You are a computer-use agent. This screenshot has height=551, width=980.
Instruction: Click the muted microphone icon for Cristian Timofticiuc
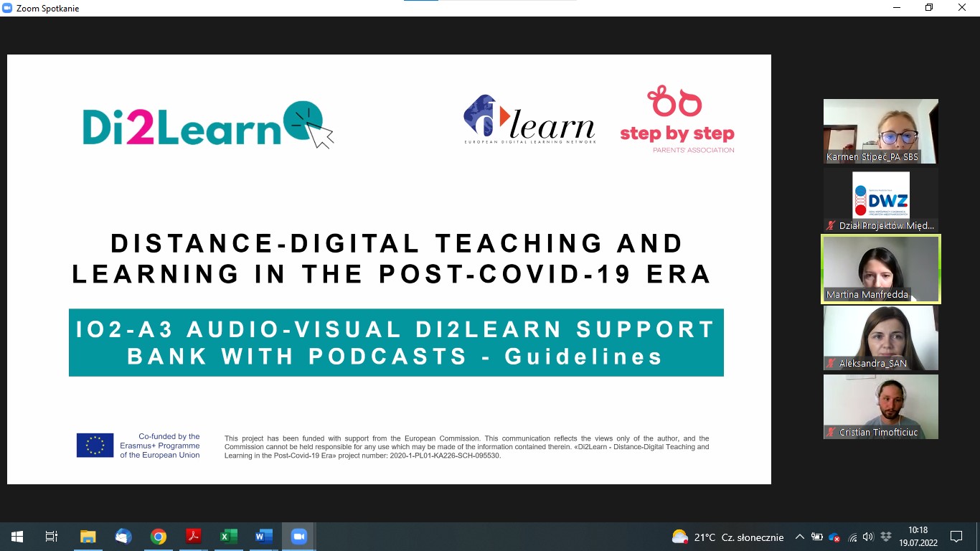click(831, 433)
